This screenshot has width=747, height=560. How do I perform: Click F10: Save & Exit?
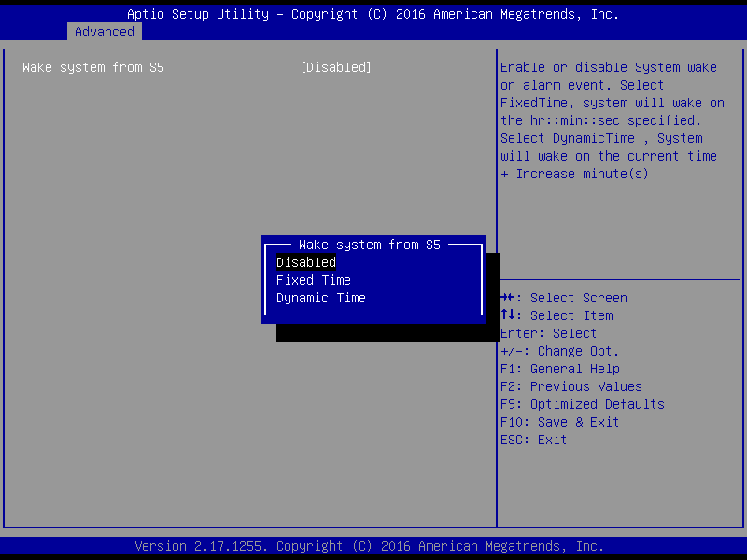(x=560, y=422)
